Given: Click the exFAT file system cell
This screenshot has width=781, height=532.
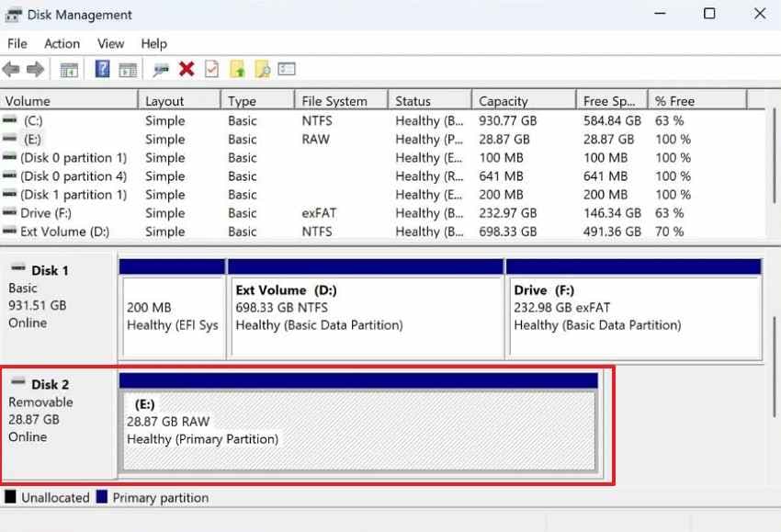Looking at the screenshot, I should tap(319, 212).
